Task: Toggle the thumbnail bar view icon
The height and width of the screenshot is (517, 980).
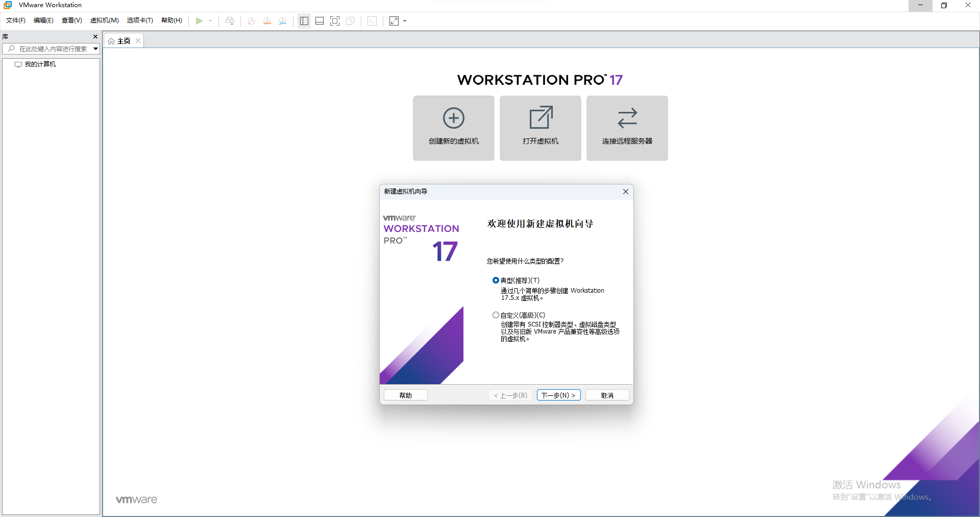Action: [x=320, y=21]
